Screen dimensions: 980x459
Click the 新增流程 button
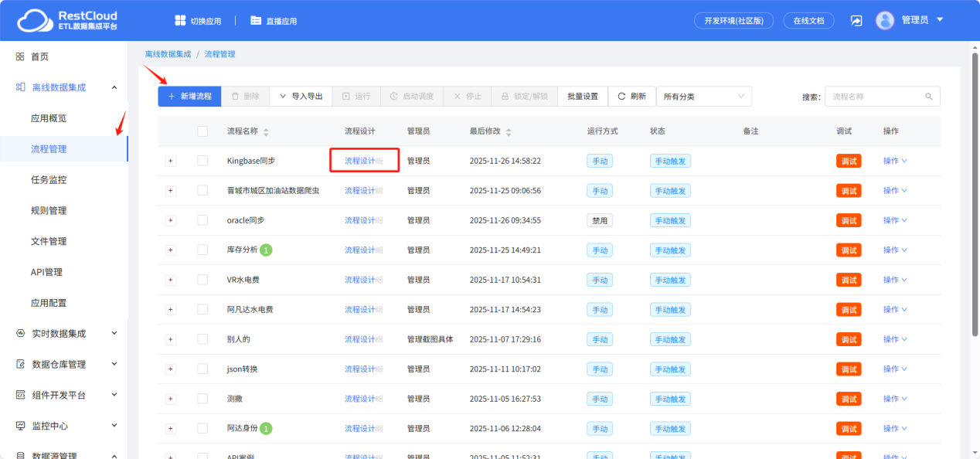(x=189, y=97)
